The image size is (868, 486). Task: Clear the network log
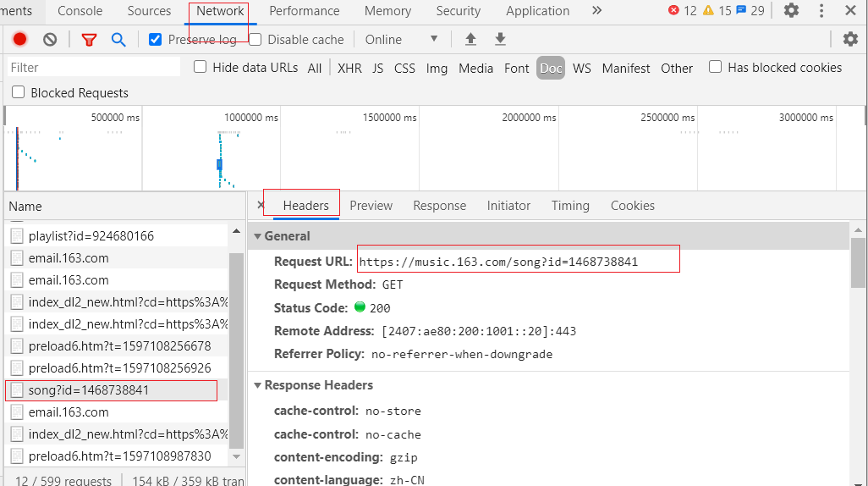point(50,40)
